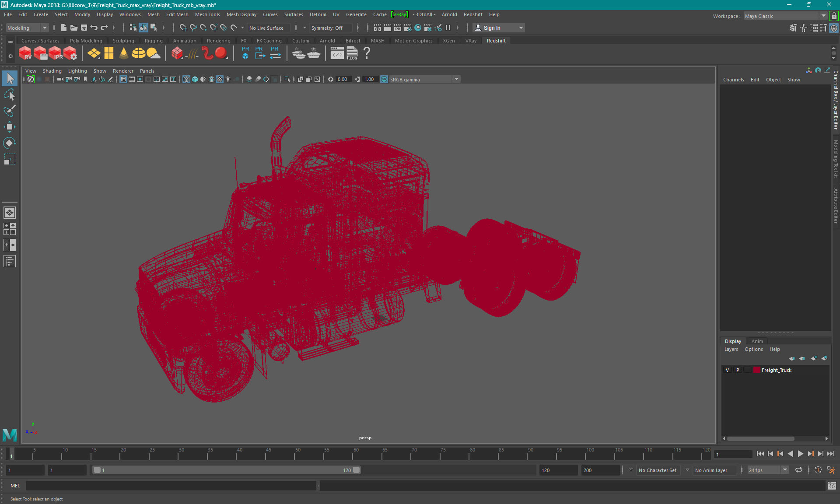Screen dimensions: 840x504
Task: Click the range slider bar handle at 120
Action: pyautogui.click(x=357, y=470)
